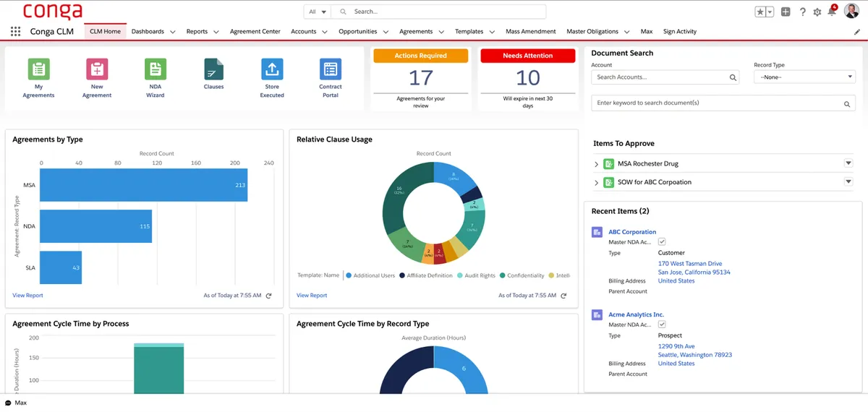
Task: Open the search scope All dropdown
Action: [317, 12]
